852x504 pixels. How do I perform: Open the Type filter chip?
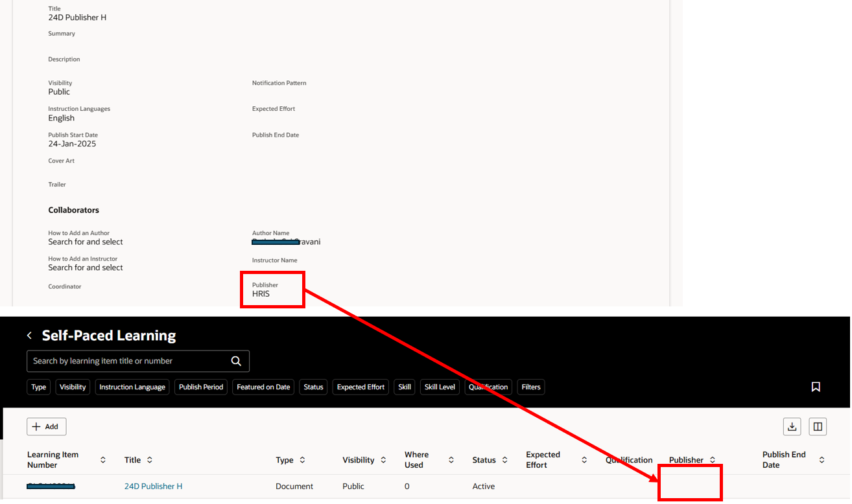(39, 387)
